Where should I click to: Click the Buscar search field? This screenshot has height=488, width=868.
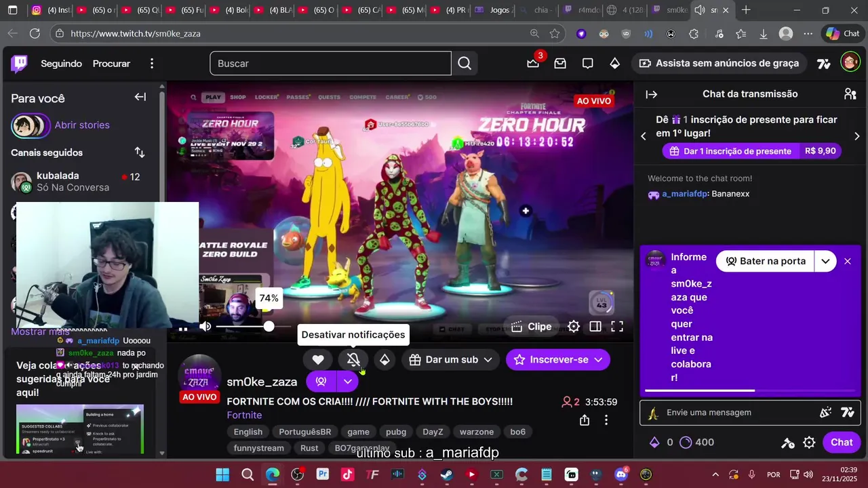tap(330, 63)
